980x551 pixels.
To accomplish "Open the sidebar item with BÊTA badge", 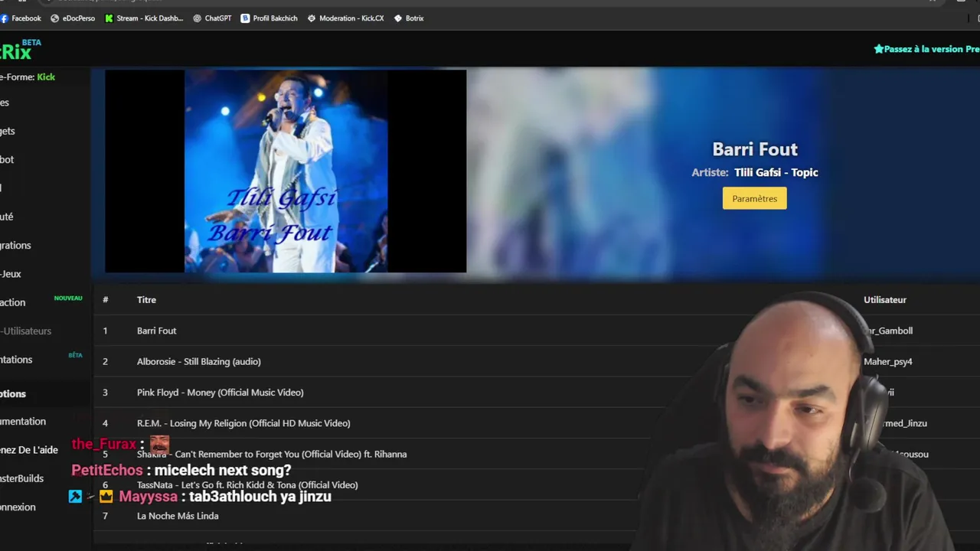I will pos(42,360).
